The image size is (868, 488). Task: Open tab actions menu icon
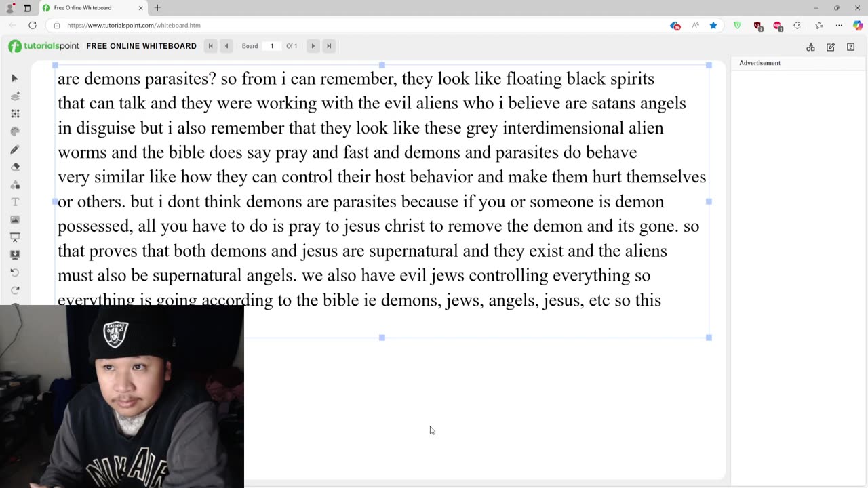click(x=27, y=8)
